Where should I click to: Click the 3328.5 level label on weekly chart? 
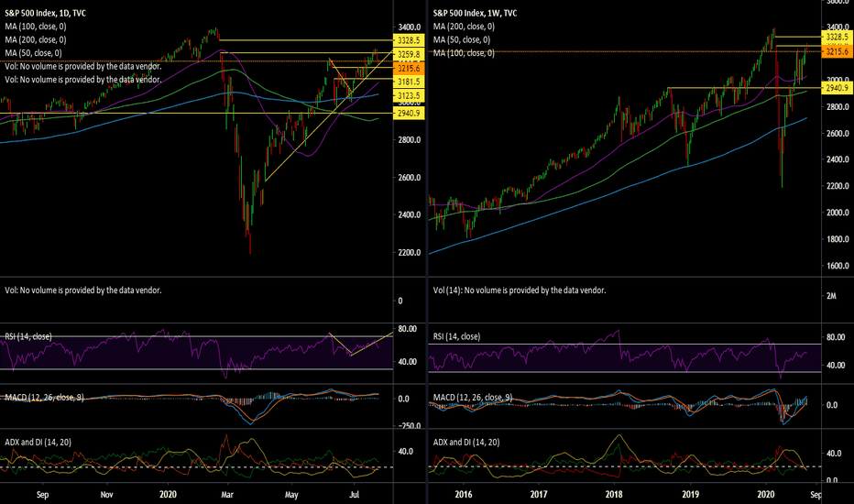(838, 37)
